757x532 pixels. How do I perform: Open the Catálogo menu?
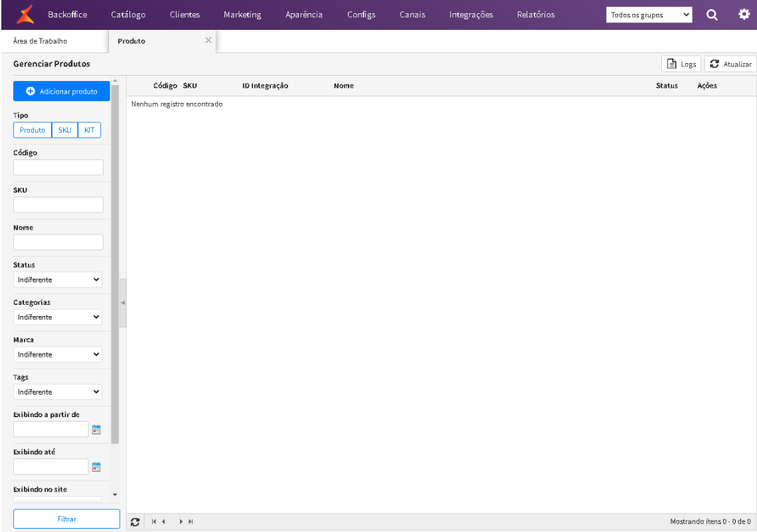pos(128,15)
